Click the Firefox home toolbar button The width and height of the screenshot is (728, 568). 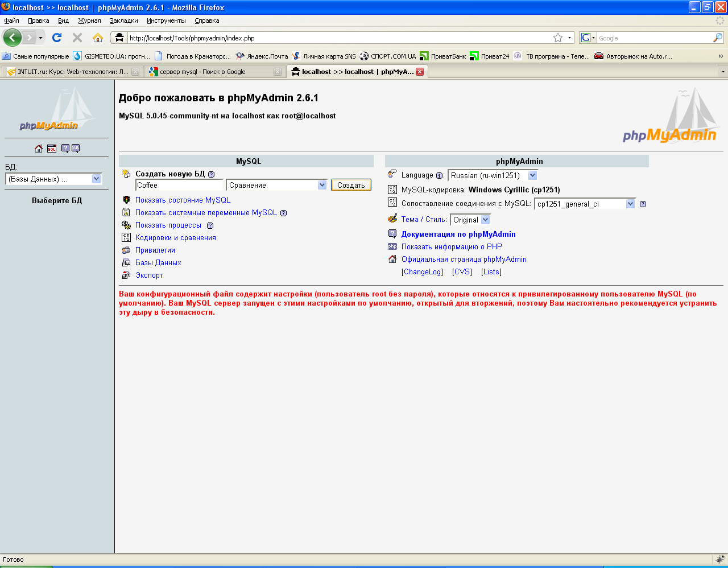98,38
